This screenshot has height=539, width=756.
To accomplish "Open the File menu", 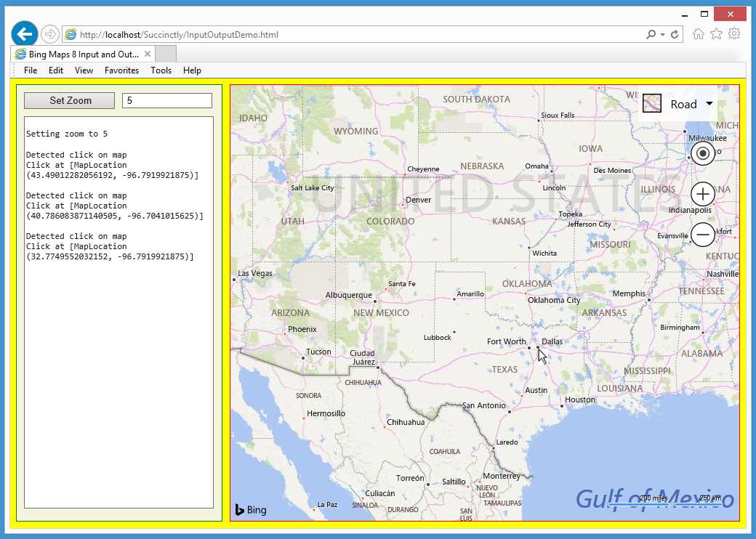I will pyautogui.click(x=30, y=70).
